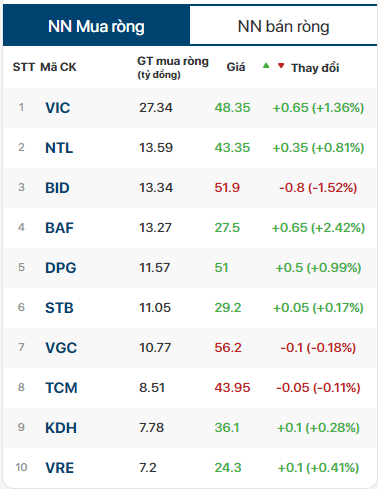The image size is (378, 489).
Task: Select the NN Mua ròng tab
Action: point(96,26)
